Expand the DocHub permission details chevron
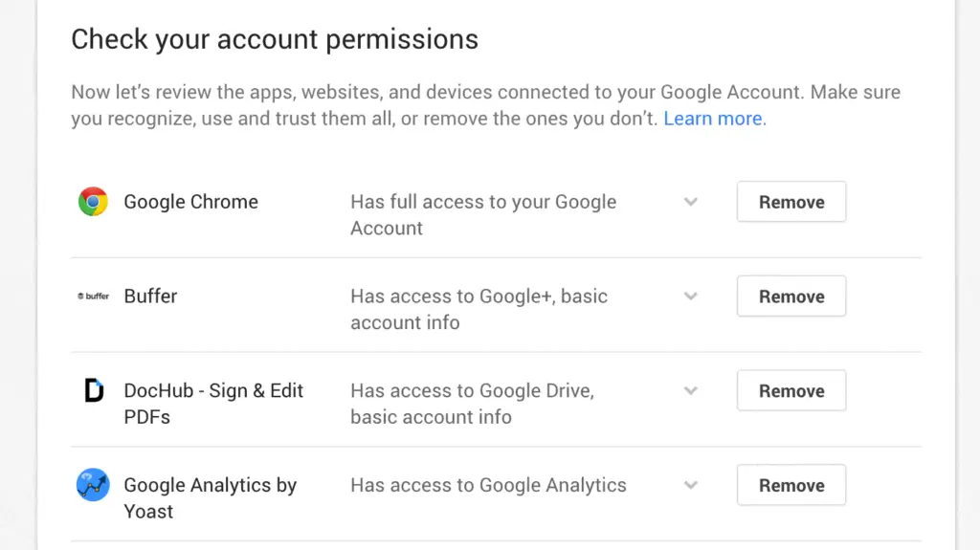Viewport: 980px width, 550px height. tap(691, 391)
